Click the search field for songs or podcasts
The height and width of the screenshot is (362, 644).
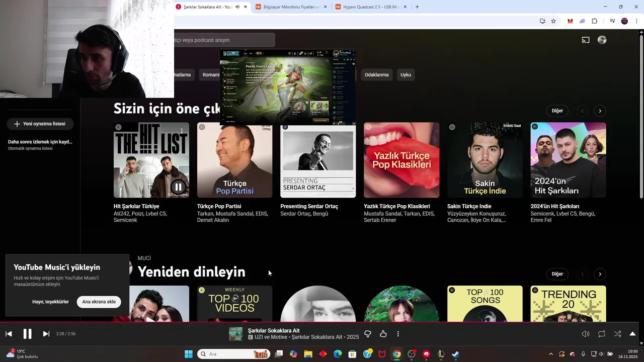coord(224,40)
